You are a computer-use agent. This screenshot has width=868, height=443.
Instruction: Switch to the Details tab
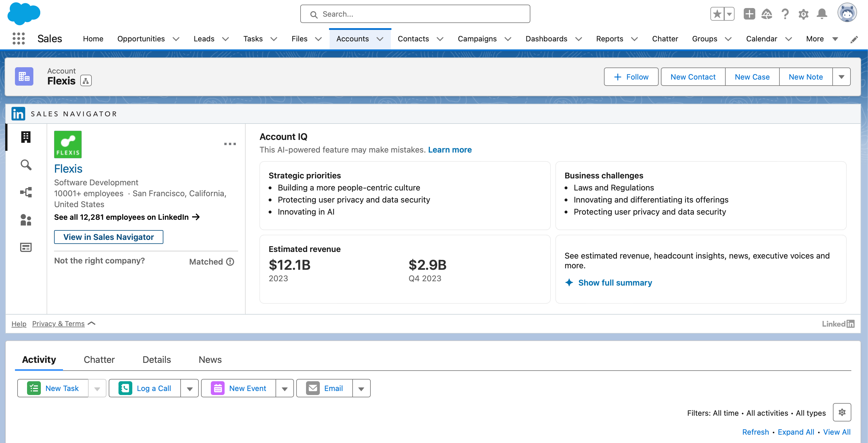tap(157, 359)
